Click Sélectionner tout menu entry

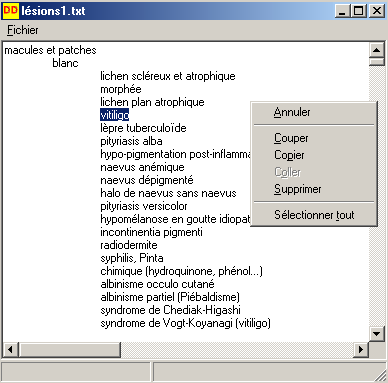click(314, 215)
